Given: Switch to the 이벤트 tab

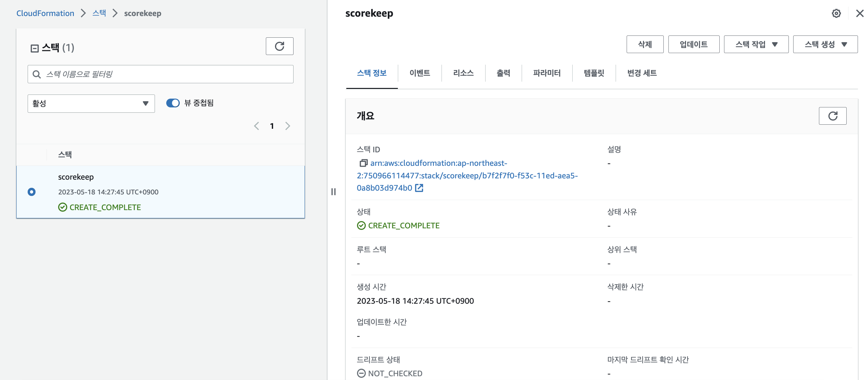Looking at the screenshot, I should (x=420, y=73).
